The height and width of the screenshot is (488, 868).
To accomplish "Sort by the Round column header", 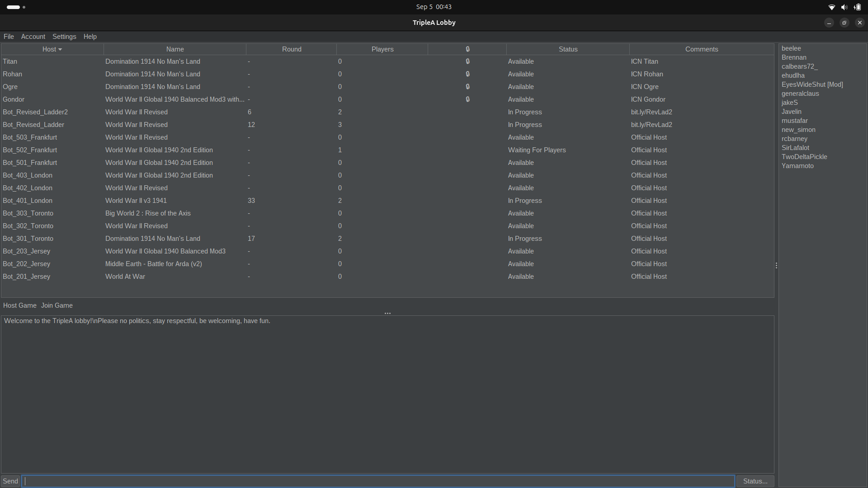I will click(x=292, y=49).
